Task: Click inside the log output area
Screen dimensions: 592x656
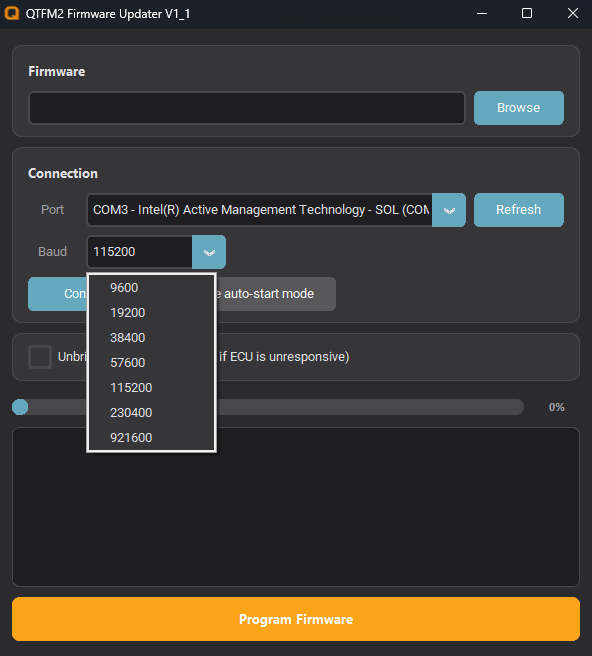Action: (296, 507)
